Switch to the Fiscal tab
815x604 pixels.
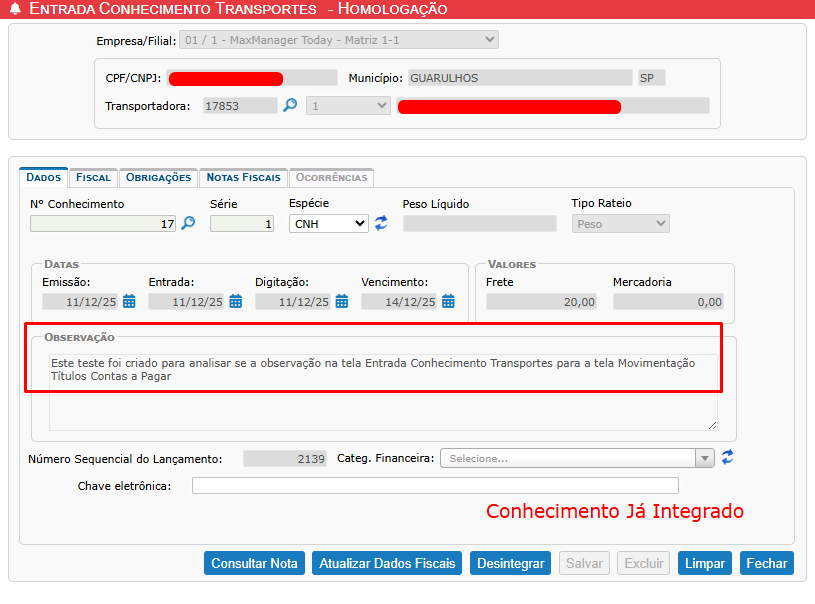[x=93, y=177]
